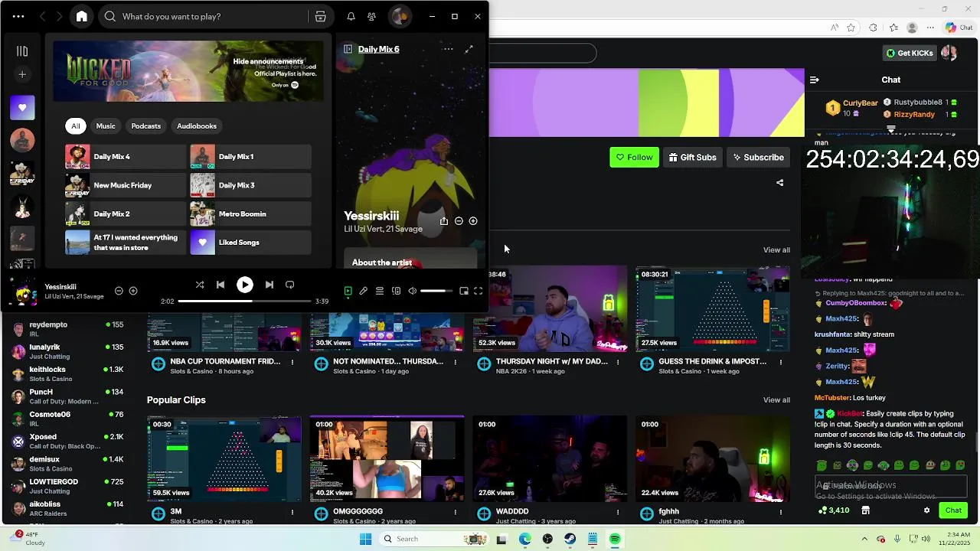View all recent Kick videos
Screen dimensions: 980x551
[776, 249]
